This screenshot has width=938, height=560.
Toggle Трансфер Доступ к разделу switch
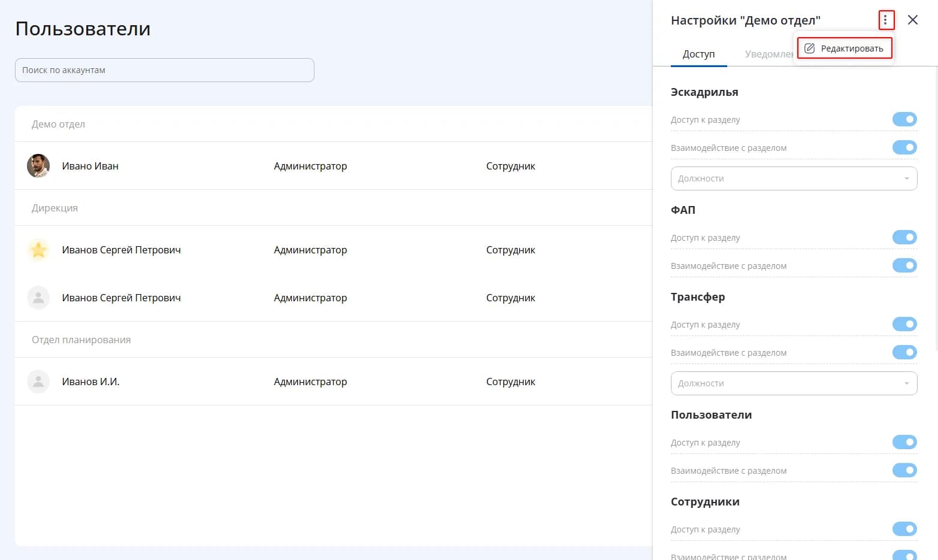click(x=904, y=324)
